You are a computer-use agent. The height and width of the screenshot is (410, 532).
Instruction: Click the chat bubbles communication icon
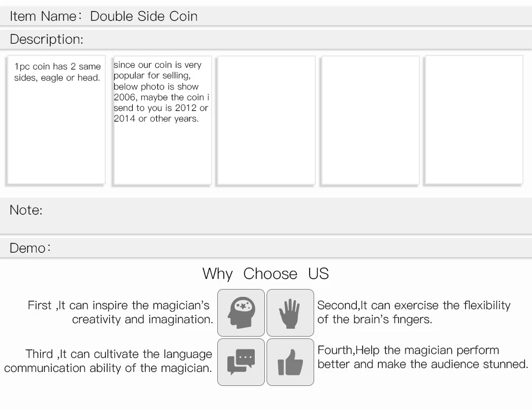(x=241, y=362)
